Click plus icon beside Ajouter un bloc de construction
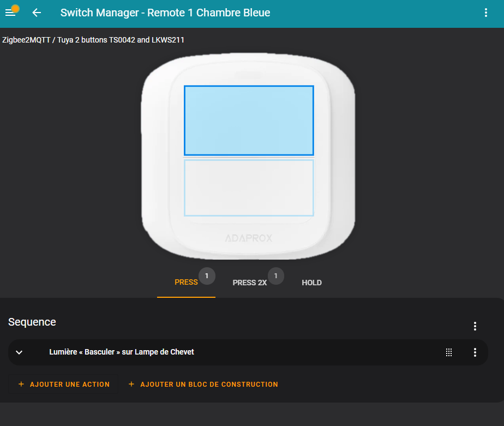This screenshot has height=426, width=504. tap(131, 384)
